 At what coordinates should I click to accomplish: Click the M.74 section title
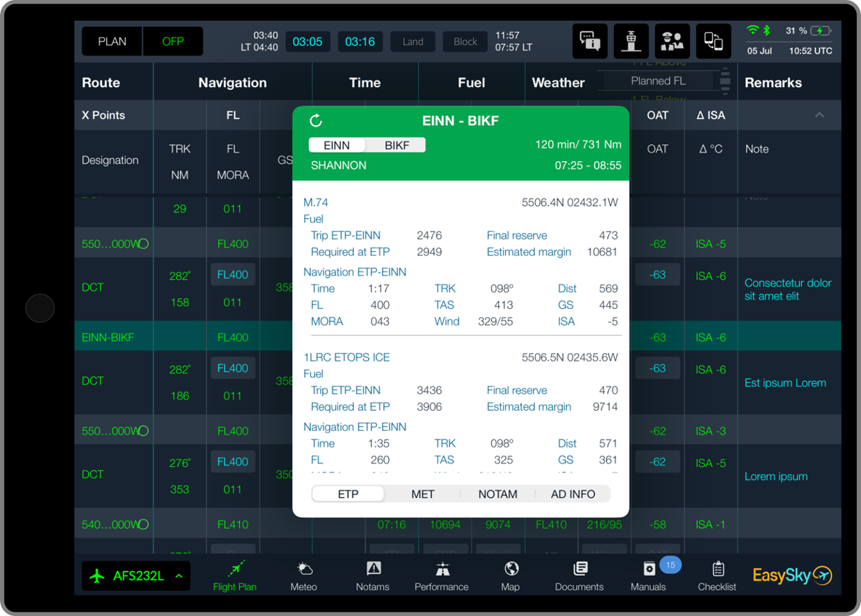(316, 203)
